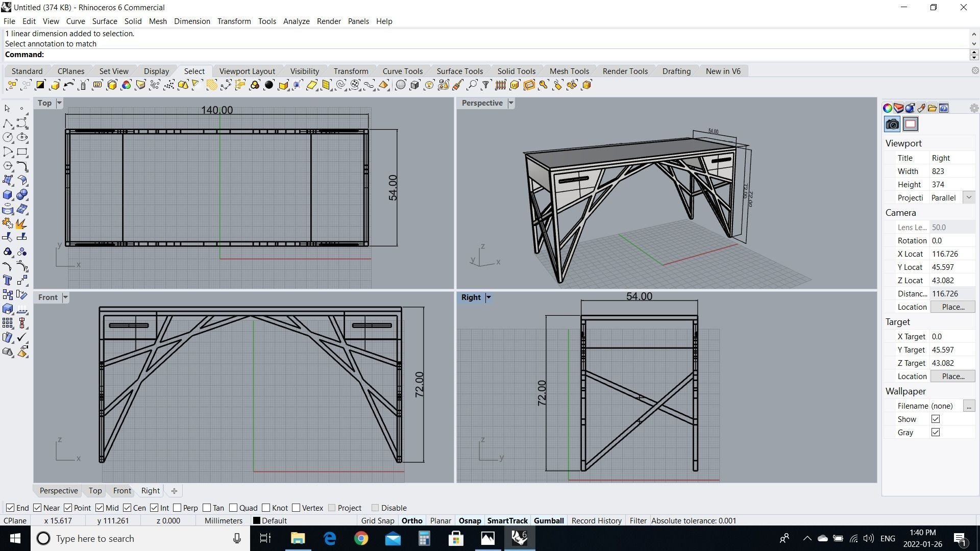Select the Text object tool icon

tap(7, 280)
